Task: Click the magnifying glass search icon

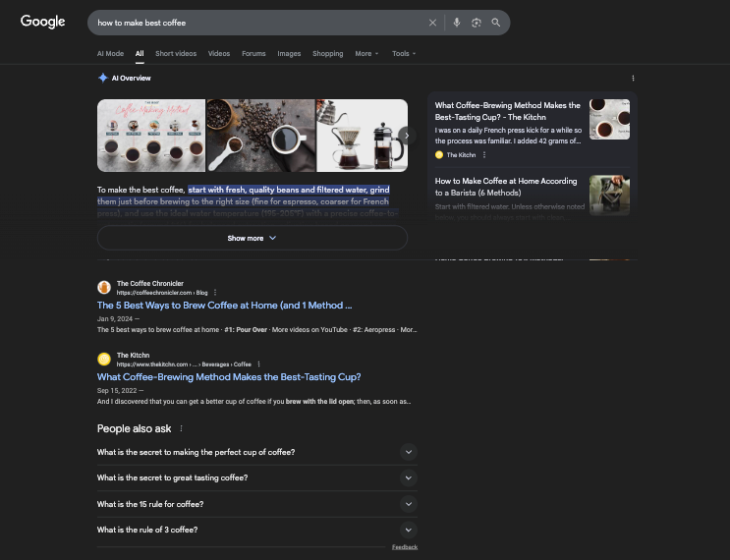Action: pos(496,23)
